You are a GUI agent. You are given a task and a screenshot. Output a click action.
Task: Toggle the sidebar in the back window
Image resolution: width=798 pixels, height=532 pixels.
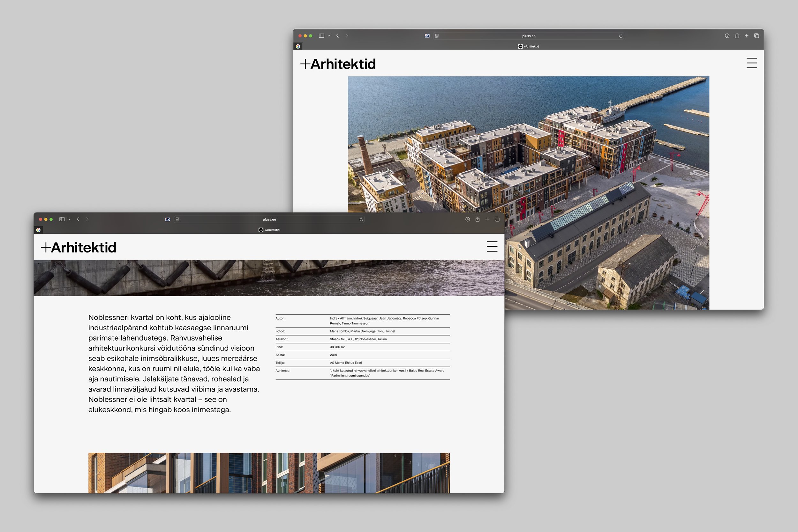[321, 36]
